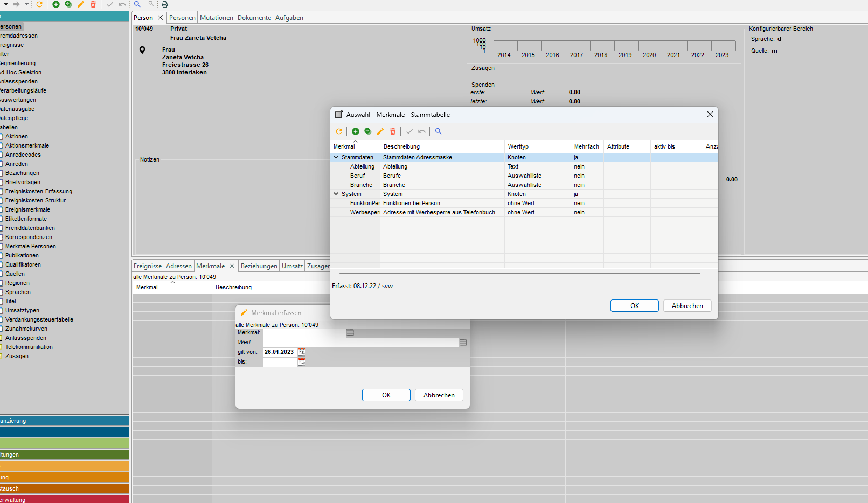This screenshot has width=868, height=503.
Task: Collapse the Stammdaten tree node
Action: click(336, 158)
